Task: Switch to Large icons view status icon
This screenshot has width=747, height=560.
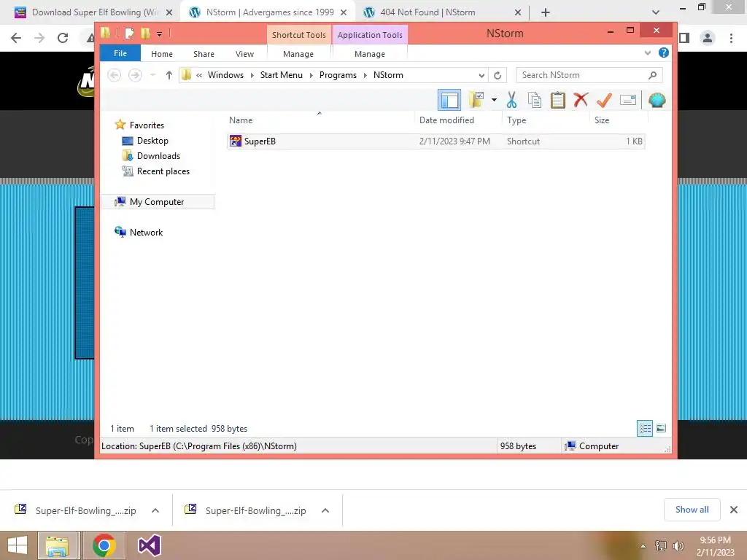Action: pyautogui.click(x=661, y=429)
